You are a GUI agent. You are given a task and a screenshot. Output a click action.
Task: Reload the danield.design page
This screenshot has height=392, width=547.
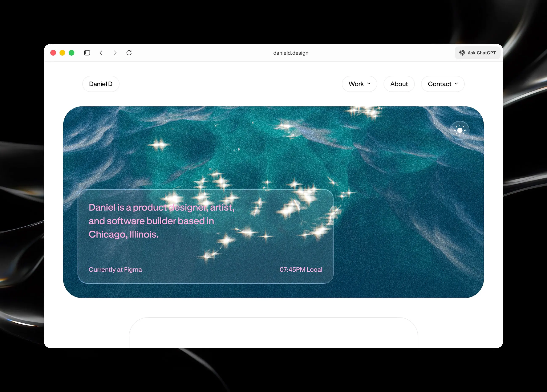(129, 53)
